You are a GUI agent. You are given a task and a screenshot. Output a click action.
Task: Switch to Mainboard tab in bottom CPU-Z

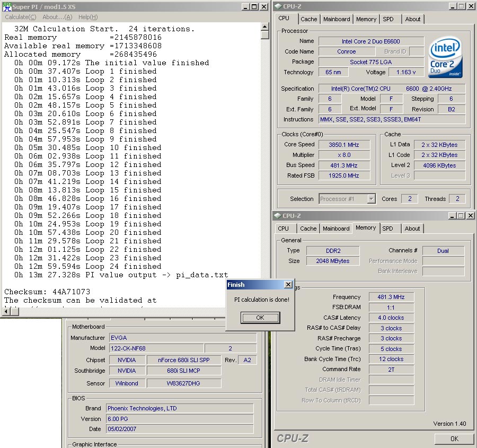[336, 229]
